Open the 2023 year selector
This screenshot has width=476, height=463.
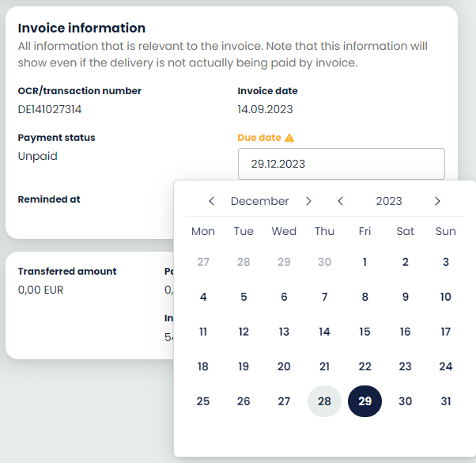tap(388, 201)
